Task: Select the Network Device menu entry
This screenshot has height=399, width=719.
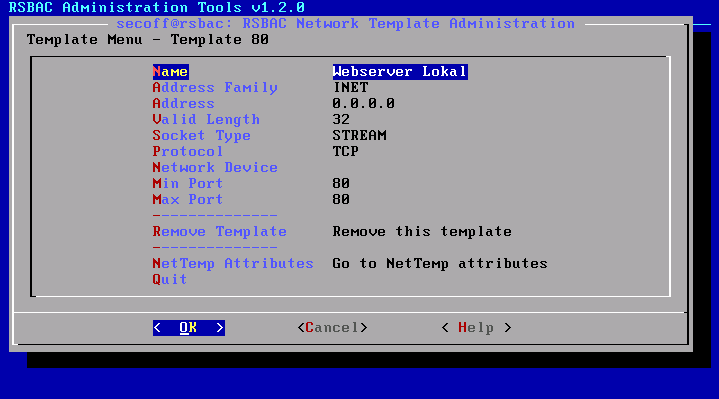Action: (215, 168)
